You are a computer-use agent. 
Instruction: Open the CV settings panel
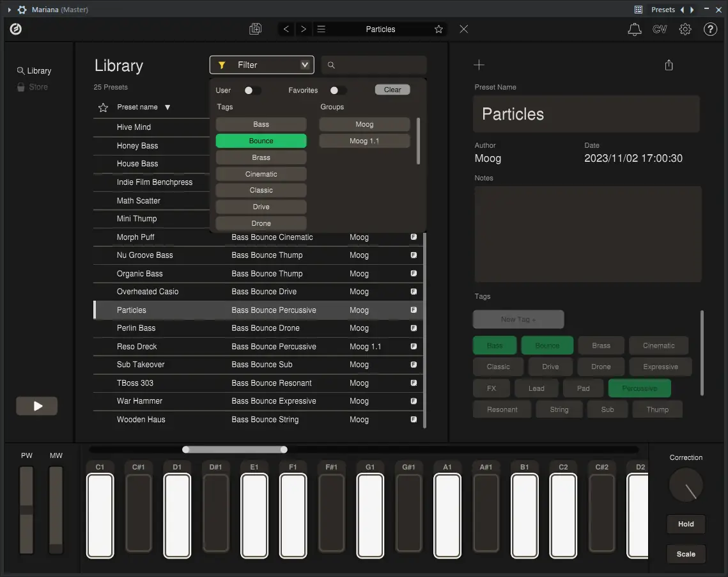660,29
